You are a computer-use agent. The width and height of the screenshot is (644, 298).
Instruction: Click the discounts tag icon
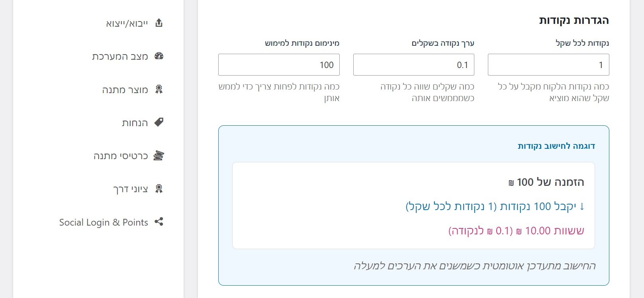pyautogui.click(x=159, y=122)
